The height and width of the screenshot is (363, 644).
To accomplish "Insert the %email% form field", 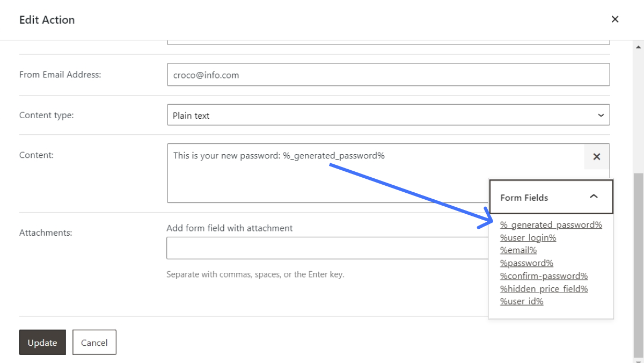I will click(x=518, y=250).
